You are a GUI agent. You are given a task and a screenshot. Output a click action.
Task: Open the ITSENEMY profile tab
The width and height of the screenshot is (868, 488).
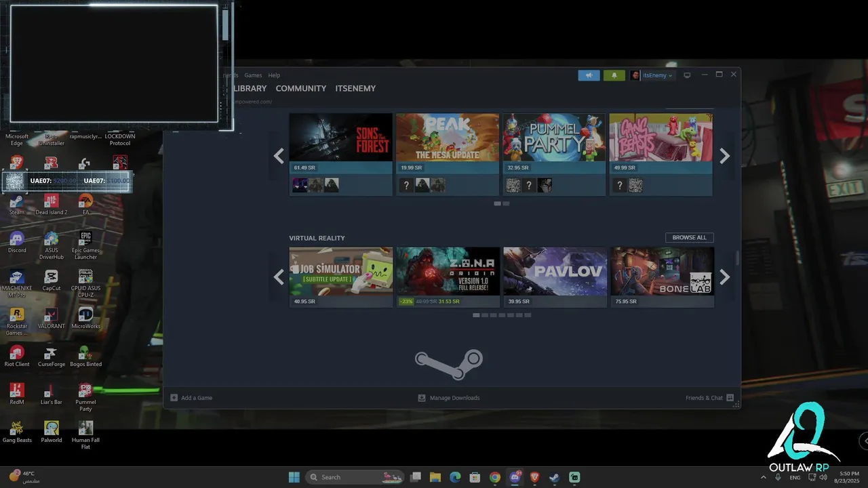tap(355, 88)
